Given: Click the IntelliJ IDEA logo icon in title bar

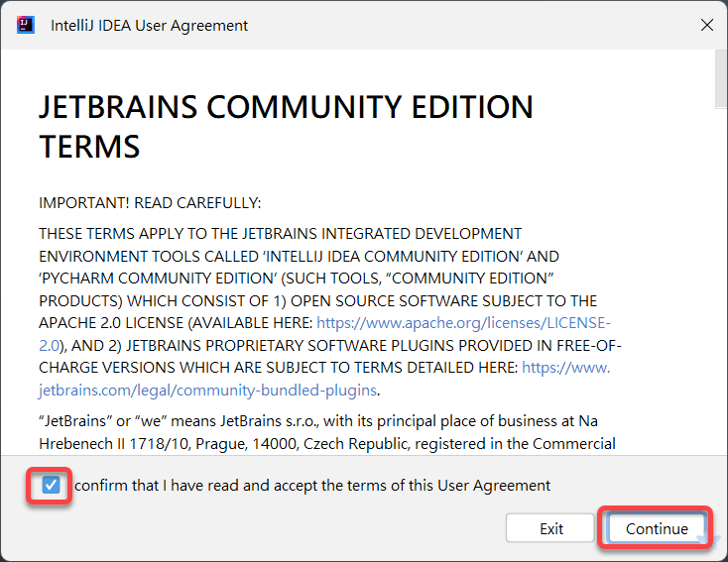Looking at the screenshot, I should [x=26, y=25].
